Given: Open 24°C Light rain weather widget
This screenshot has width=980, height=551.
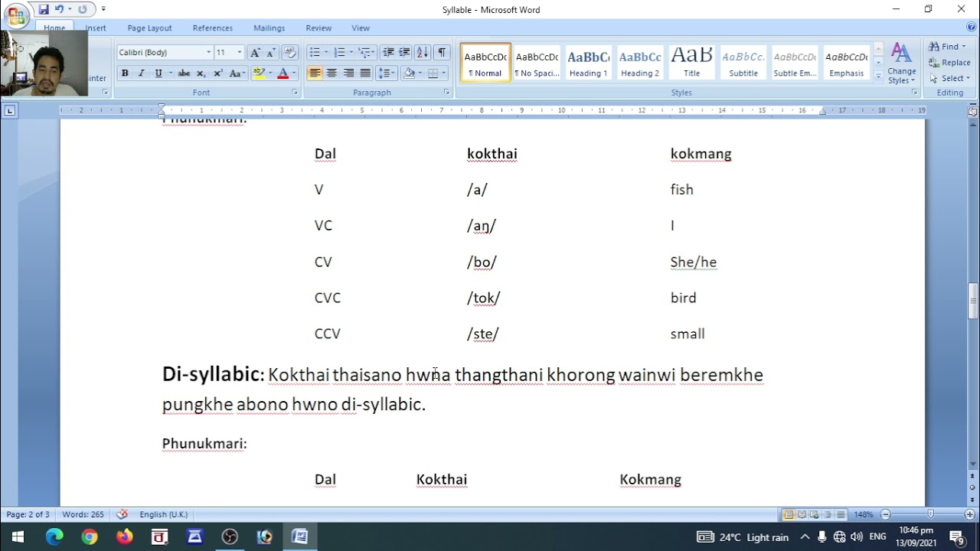Looking at the screenshot, I should [x=743, y=537].
